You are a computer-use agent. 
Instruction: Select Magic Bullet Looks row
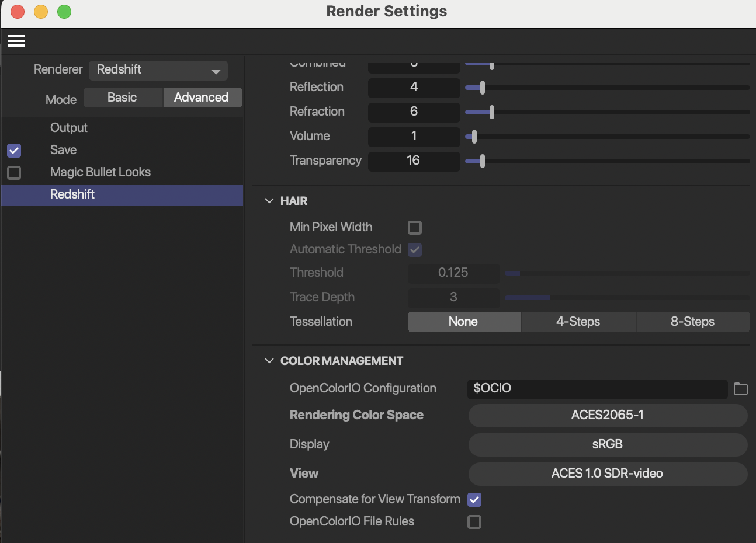(x=122, y=172)
